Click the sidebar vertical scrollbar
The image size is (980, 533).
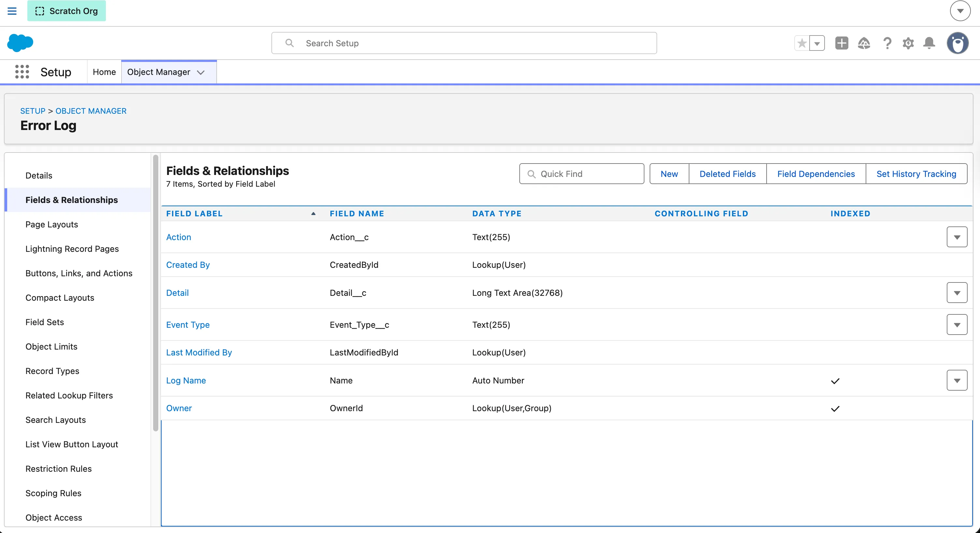(x=155, y=293)
